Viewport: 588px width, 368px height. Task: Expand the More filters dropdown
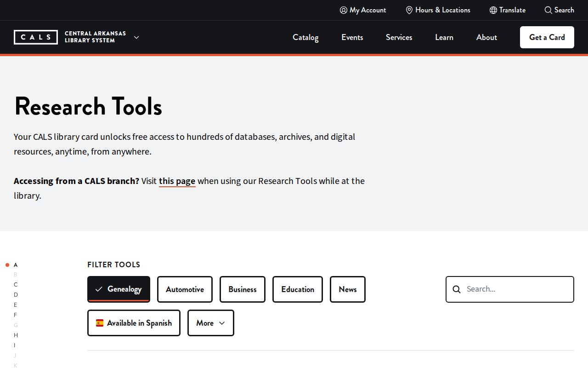(x=211, y=323)
